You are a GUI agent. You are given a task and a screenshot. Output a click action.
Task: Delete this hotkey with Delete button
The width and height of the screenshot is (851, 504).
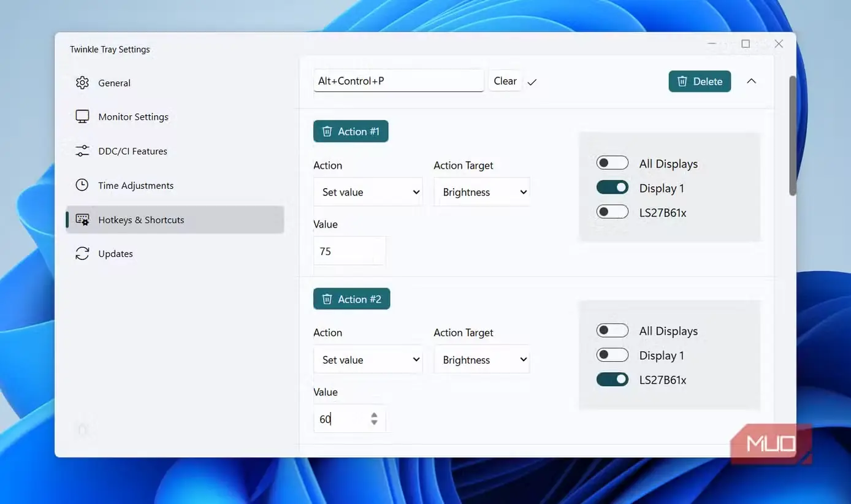(x=700, y=82)
